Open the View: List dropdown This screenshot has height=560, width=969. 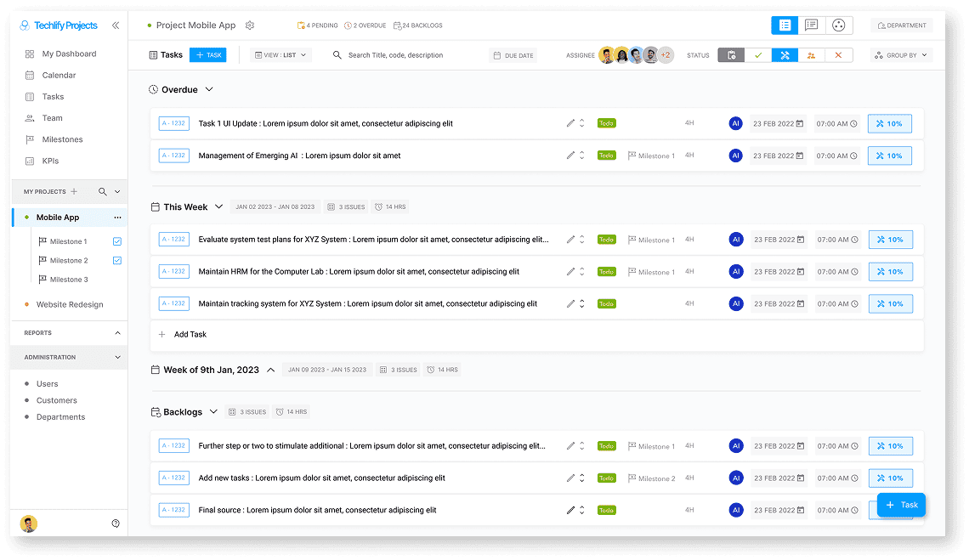(x=282, y=55)
